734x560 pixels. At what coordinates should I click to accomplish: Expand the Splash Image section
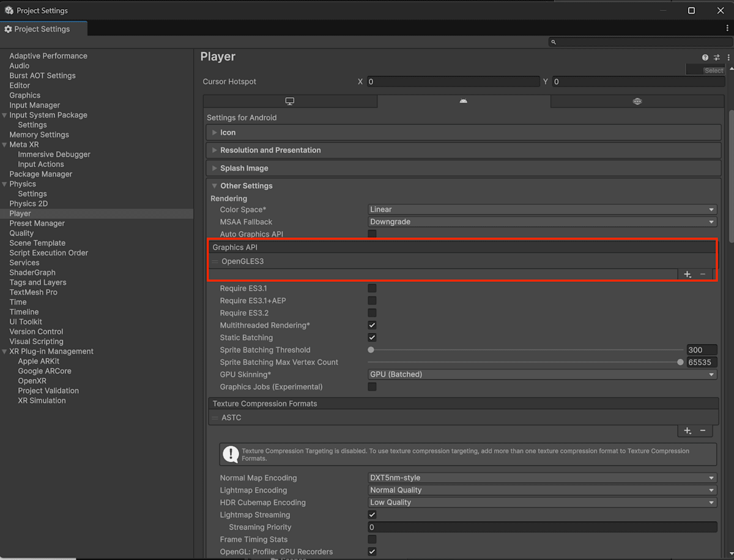464,168
